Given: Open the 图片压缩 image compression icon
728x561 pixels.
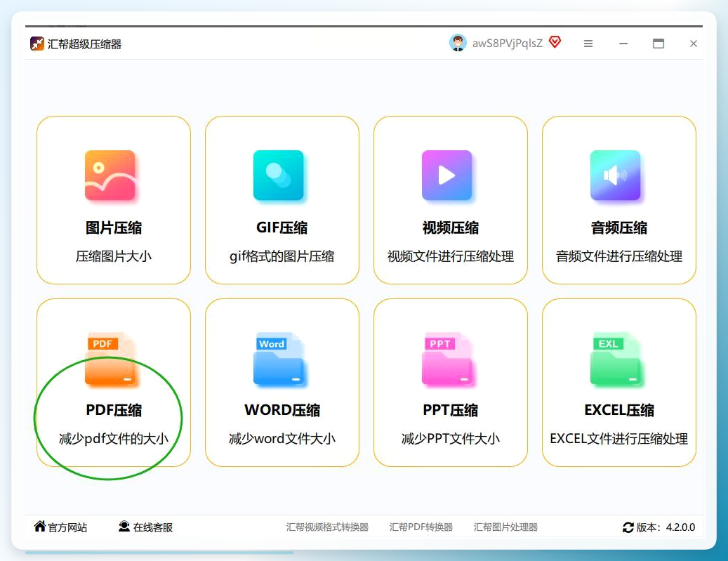Looking at the screenshot, I should 110,175.
